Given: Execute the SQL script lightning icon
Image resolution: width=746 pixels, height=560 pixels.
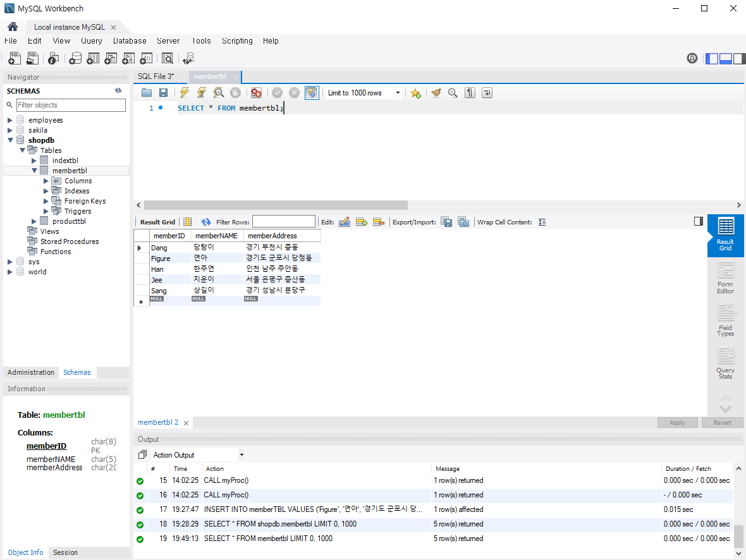Looking at the screenshot, I should (185, 93).
